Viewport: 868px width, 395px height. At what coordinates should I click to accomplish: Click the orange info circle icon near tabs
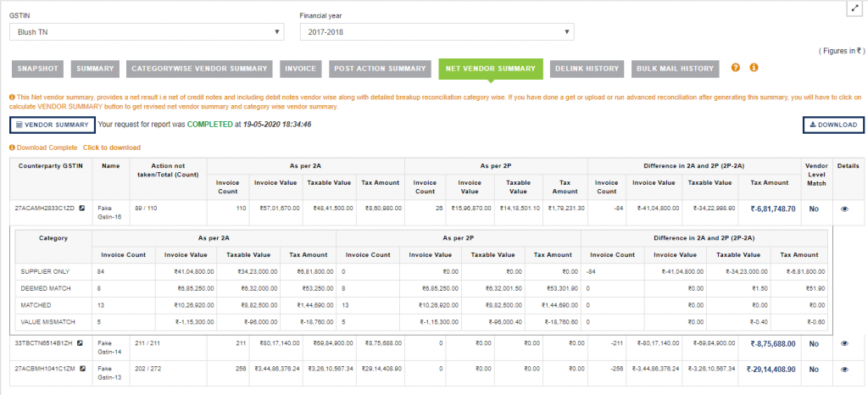754,68
